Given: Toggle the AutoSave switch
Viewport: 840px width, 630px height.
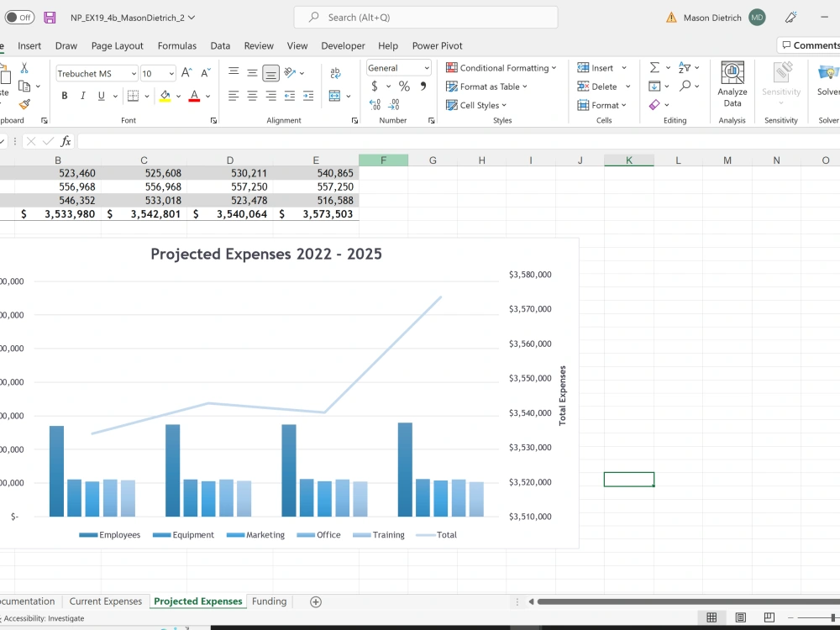Looking at the screenshot, I should pos(19,18).
